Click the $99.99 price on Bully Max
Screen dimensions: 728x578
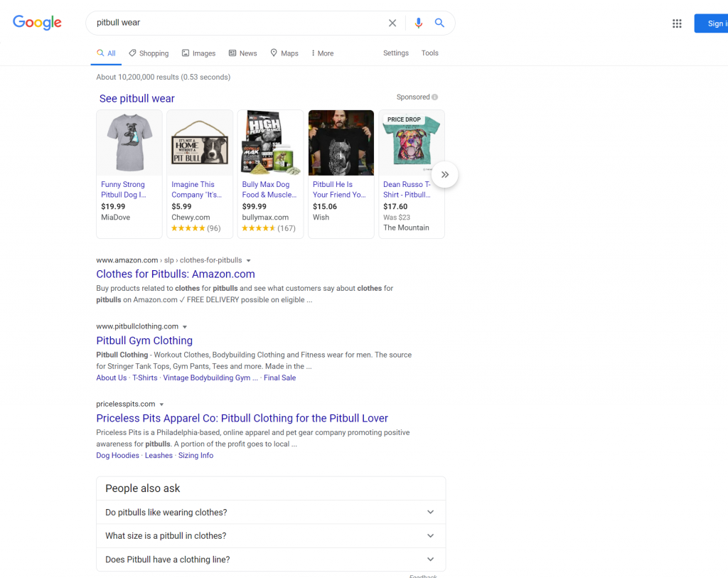point(255,207)
